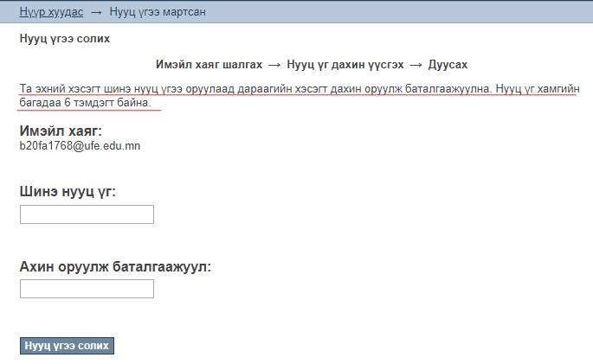Click the arrow after Имэйл хаяг шалгах step
This screenshot has width=593, height=364.
[x=274, y=65]
